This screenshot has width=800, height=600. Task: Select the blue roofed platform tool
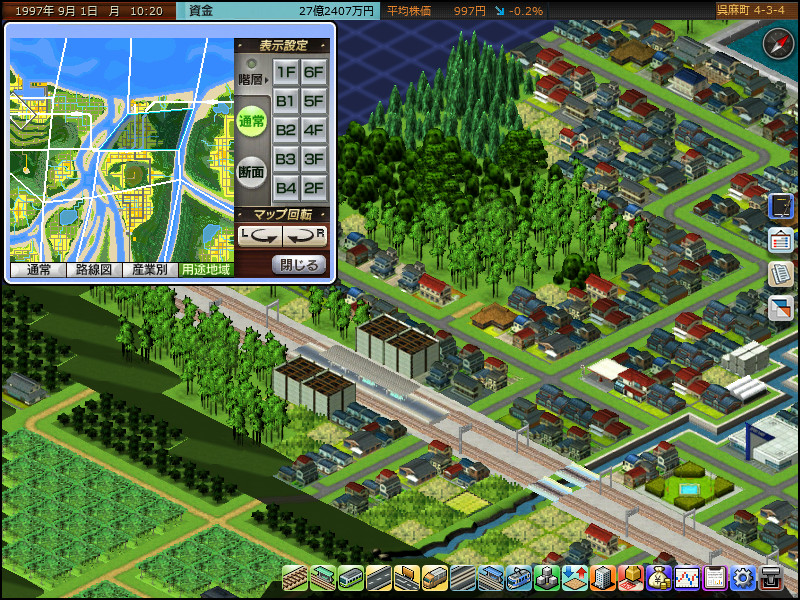(491, 578)
